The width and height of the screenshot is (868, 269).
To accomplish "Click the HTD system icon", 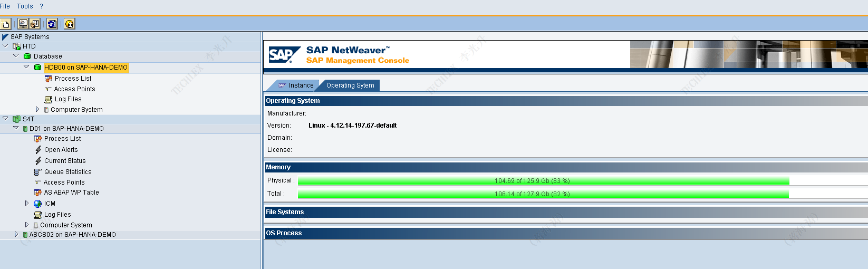I will [16, 46].
